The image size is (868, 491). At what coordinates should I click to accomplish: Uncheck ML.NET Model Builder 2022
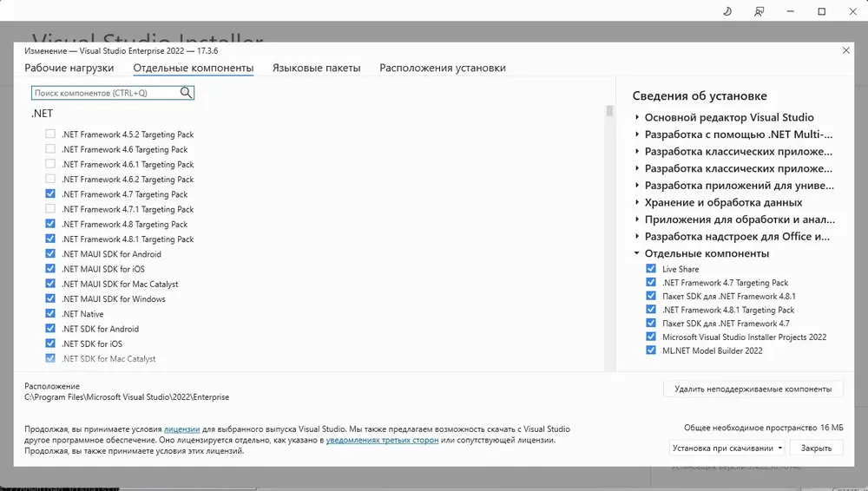click(651, 350)
